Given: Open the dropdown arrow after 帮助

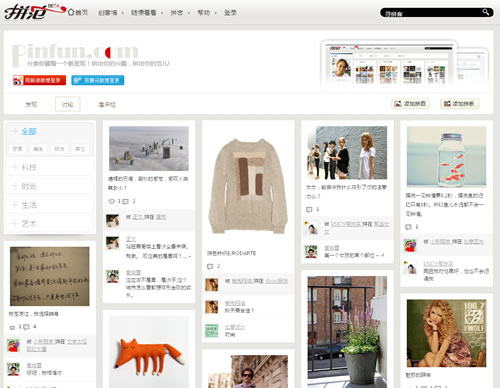Looking at the screenshot, I should coord(215,13).
